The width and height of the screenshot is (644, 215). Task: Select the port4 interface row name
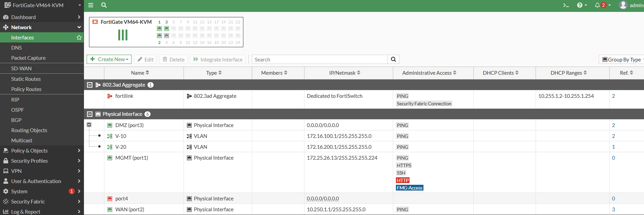click(122, 199)
